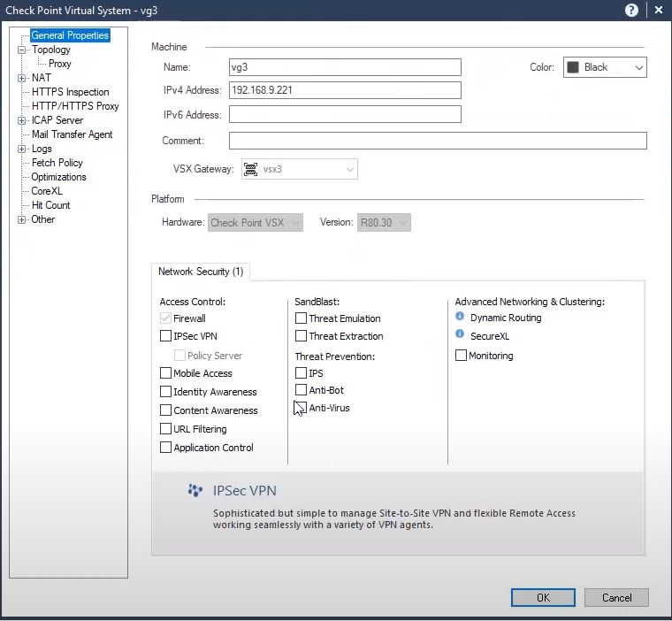Image resolution: width=672 pixels, height=621 pixels.
Task: Expand the ICAP Server tree node
Action: (21, 120)
